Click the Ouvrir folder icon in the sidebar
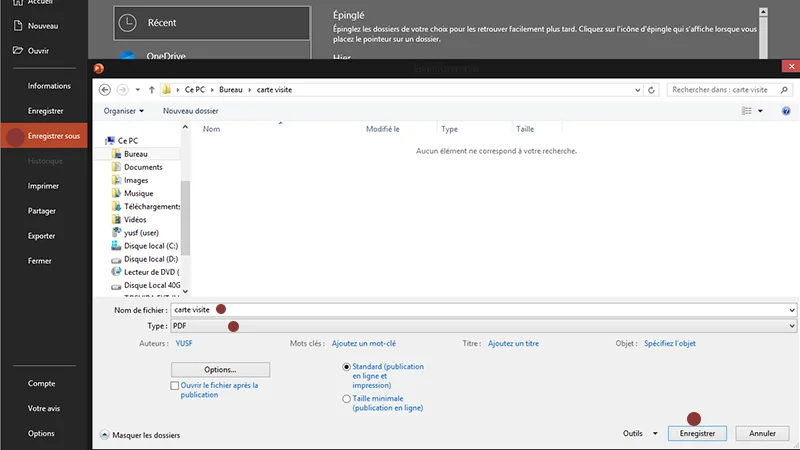Viewport: 800px width, 450px height. coord(18,51)
